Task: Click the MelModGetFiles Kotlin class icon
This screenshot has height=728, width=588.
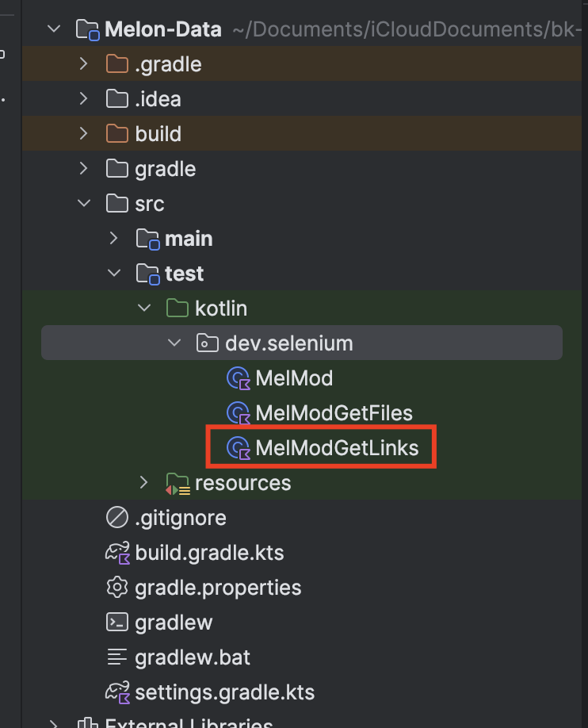Action: click(239, 413)
